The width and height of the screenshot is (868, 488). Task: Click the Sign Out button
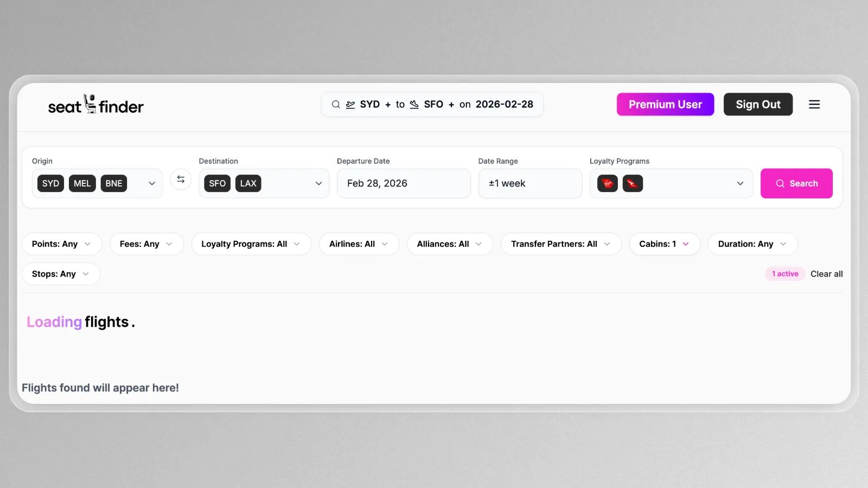pos(758,105)
